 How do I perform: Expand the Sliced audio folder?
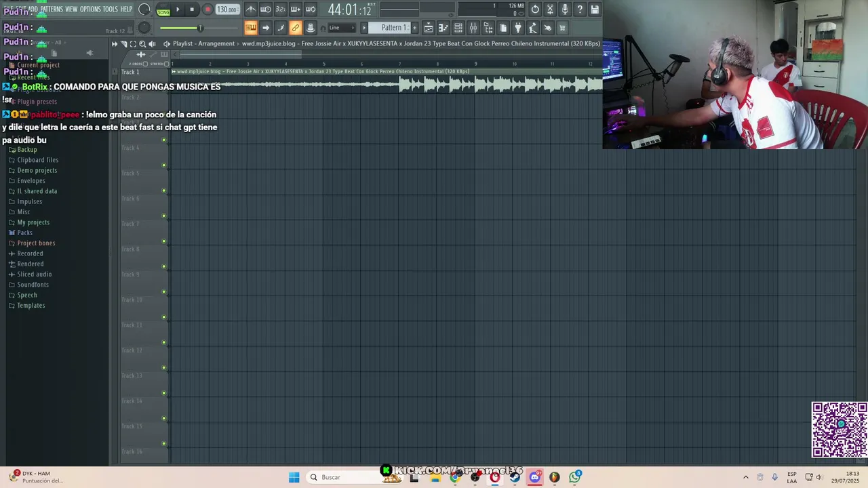click(x=34, y=274)
